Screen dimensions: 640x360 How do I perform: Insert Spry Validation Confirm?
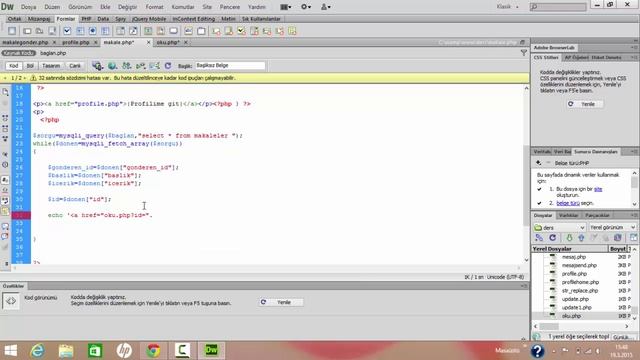(x=280, y=31)
